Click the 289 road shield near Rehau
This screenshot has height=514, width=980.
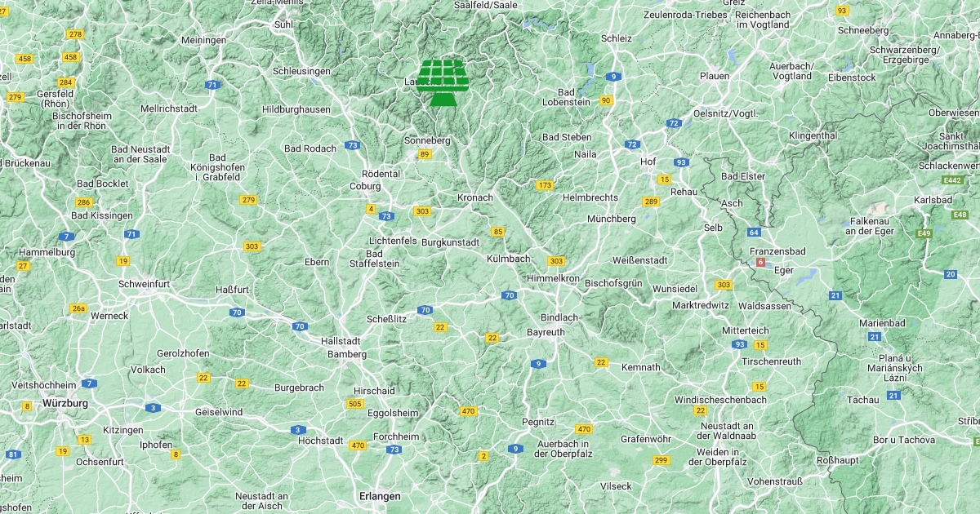(x=651, y=202)
